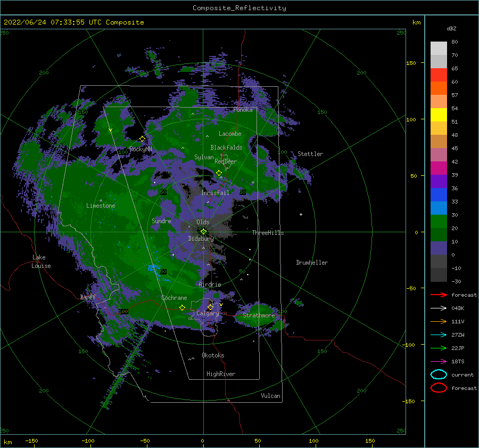The height and width of the screenshot is (448, 479).
Task: Click the Airdrie label
Action: click(x=210, y=284)
